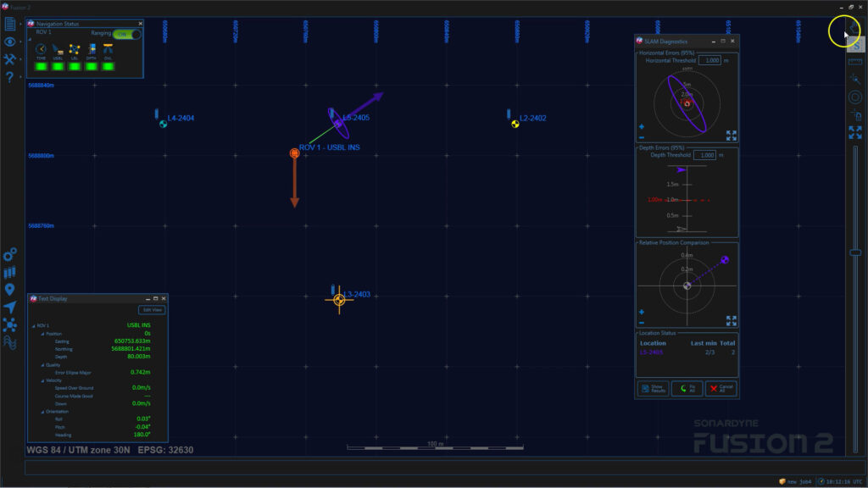
Task: Collapse the Position section in Text Display
Action: click(x=41, y=334)
